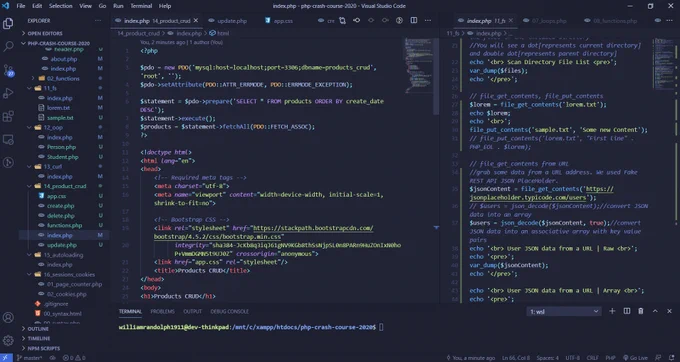Click into the terminal prompt input

(x=381, y=327)
